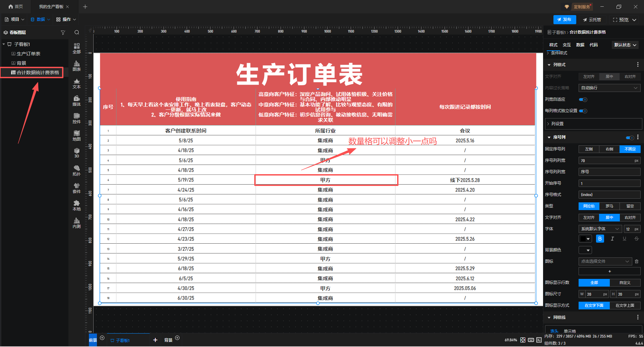
Task: Click the 发布 publish button
Action: (x=564, y=19)
